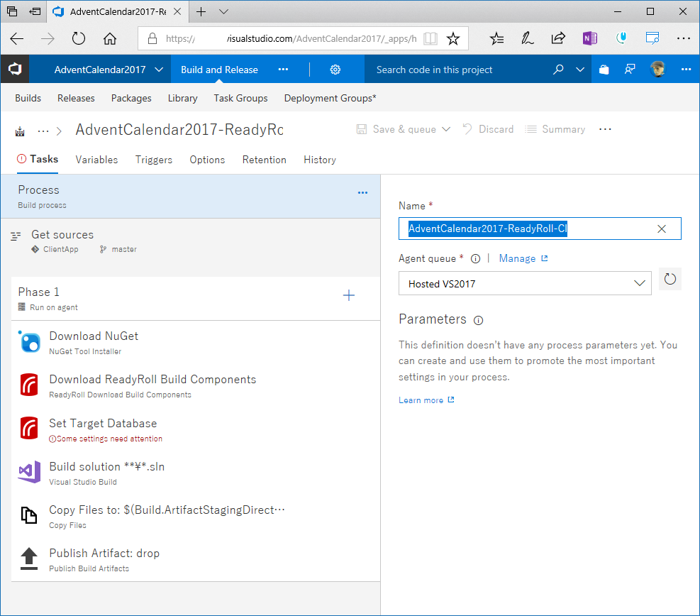Select Build solution task

pos(196,473)
